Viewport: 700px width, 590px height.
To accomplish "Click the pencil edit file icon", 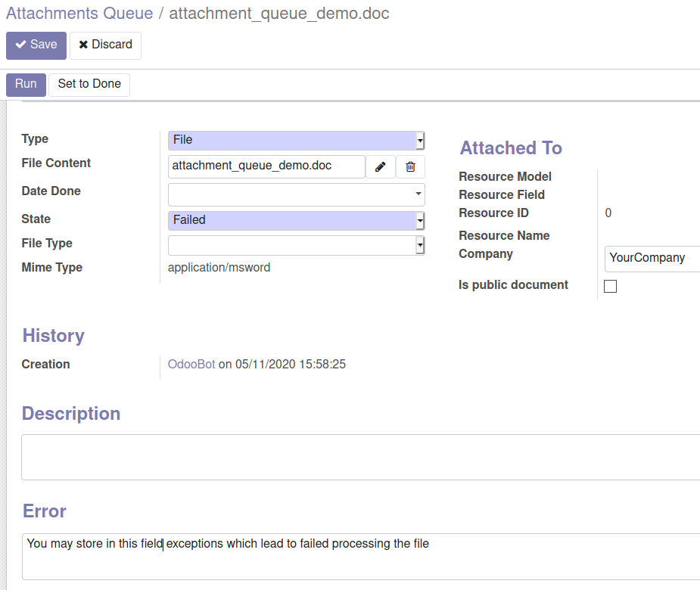I will click(380, 166).
